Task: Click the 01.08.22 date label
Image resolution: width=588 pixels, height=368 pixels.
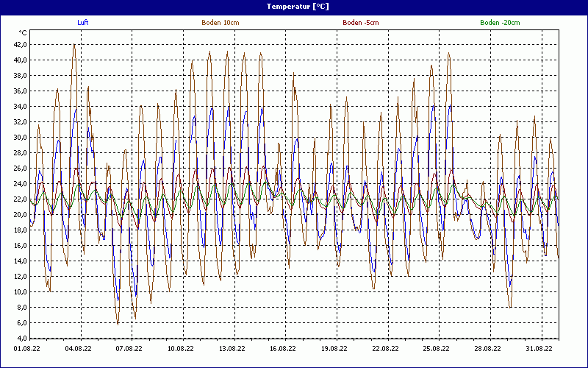Action: [x=26, y=350]
